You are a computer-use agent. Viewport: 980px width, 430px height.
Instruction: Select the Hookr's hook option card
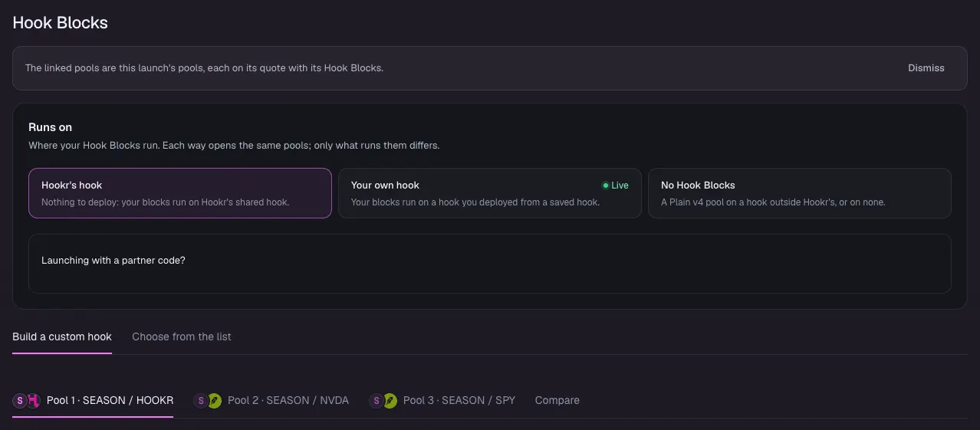pyautogui.click(x=180, y=193)
